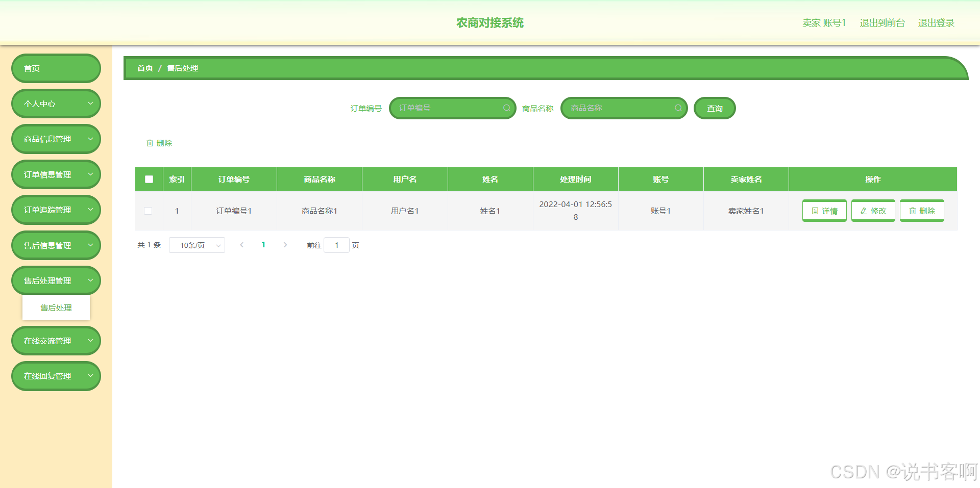Click the search icon in 订单编号 field
This screenshot has width=980, height=488.
[506, 108]
